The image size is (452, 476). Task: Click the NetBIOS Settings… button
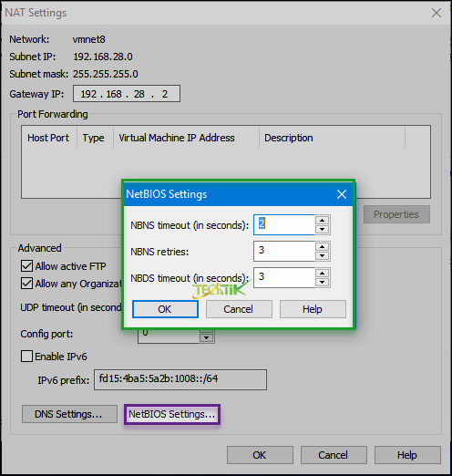[x=172, y=414]
